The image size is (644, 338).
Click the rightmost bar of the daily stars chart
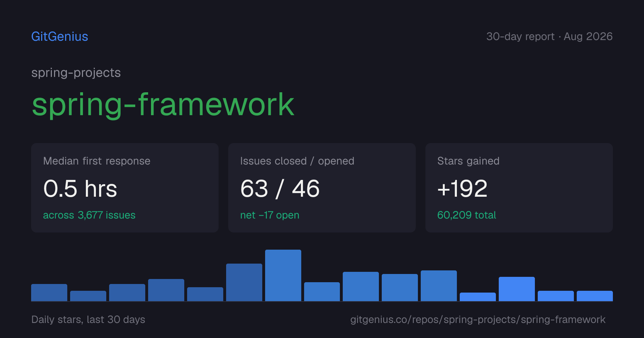[595, 296]
